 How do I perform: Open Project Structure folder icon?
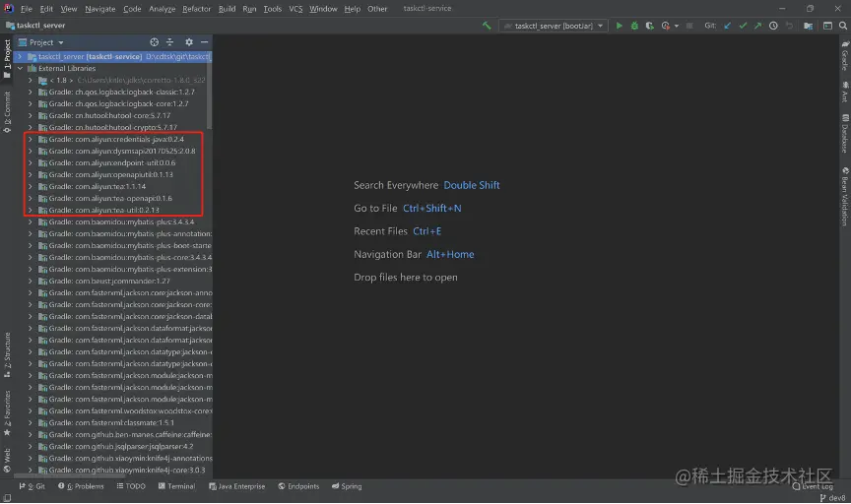point(808,26)
